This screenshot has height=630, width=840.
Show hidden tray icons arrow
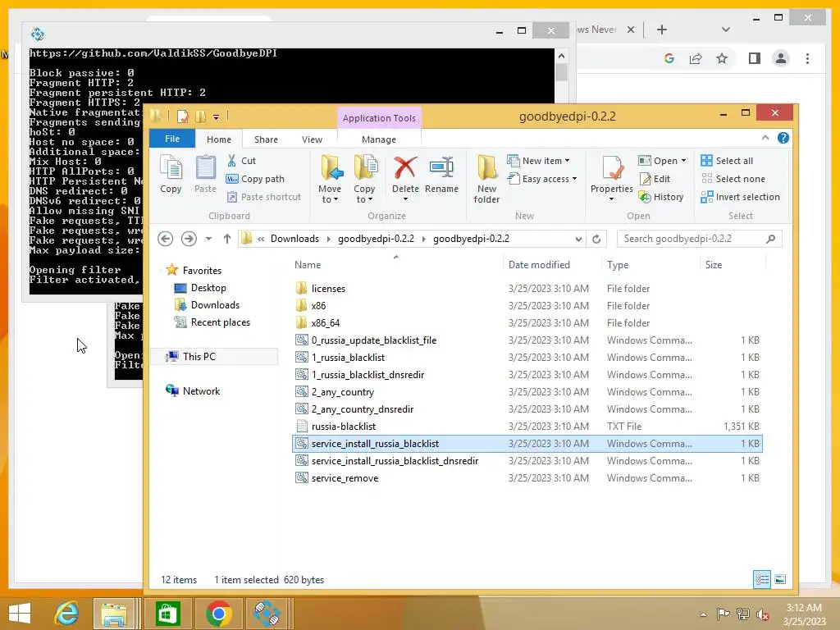click(703, 614)
